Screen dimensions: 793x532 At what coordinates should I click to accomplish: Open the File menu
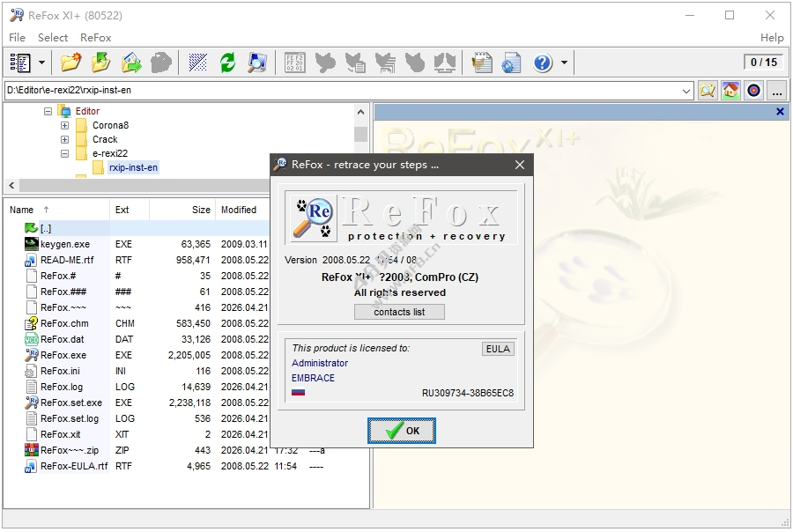click(17, 38)
